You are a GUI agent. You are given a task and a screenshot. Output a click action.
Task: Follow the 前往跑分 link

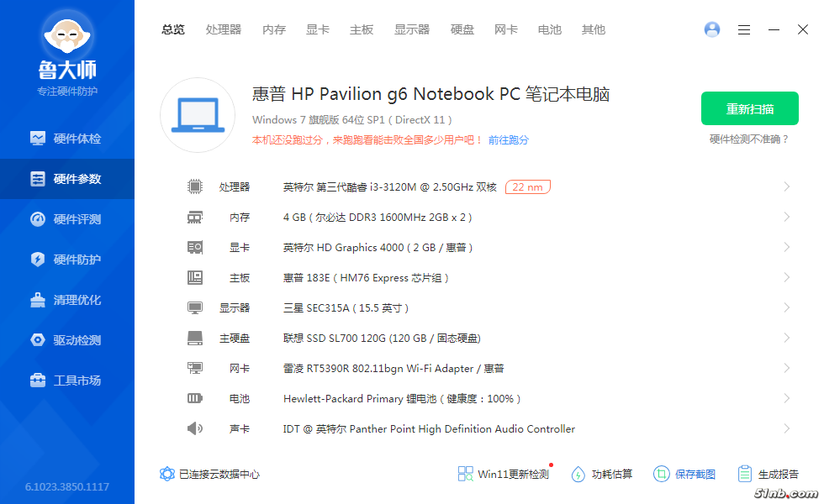[509, 140]
